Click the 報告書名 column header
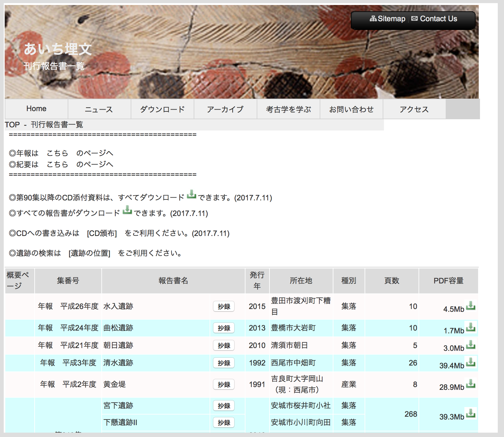 coord(173,281)
